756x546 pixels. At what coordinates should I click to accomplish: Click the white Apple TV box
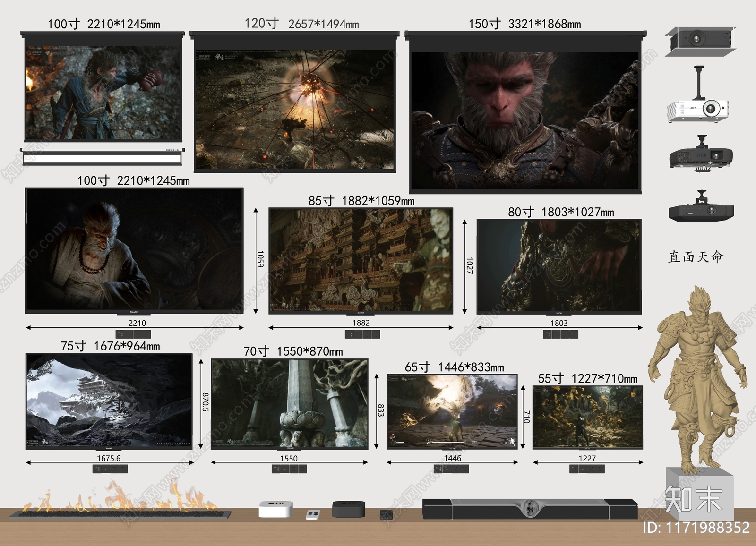click(x=275, y=510)
